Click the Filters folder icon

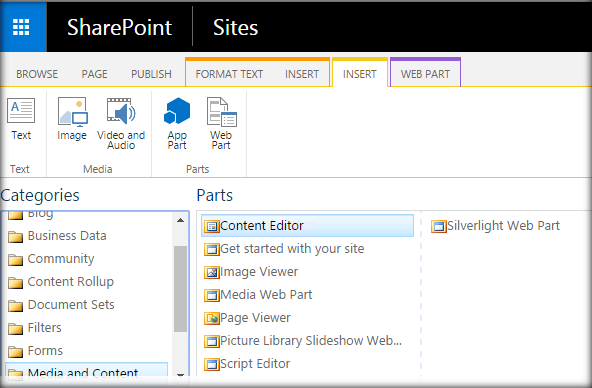coord(15,329)
